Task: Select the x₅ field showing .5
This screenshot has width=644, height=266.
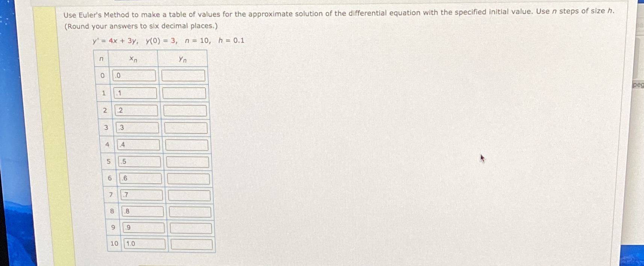Action: 140,162
